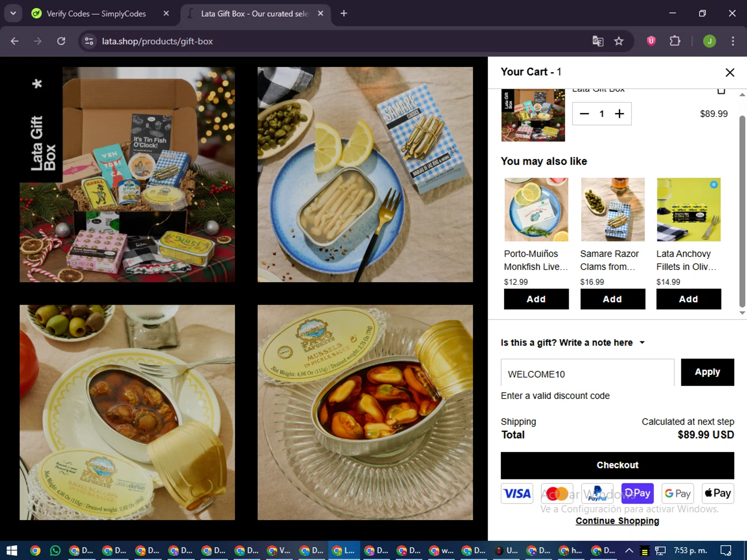Open the pinned Chrome icon next to Start
Viewport: 747px width, 560px height.
(35, 551)
